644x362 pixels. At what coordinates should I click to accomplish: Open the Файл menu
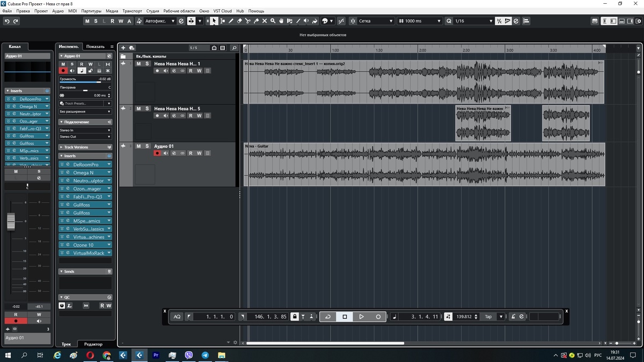pos(7,11)
